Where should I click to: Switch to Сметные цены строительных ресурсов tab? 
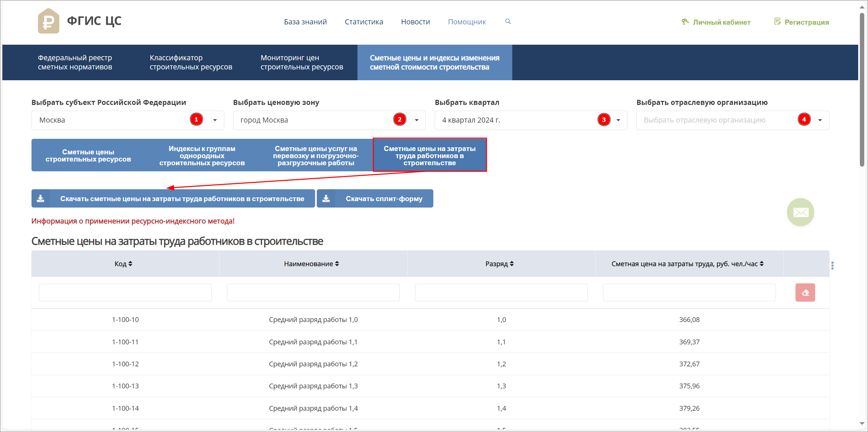88,155
